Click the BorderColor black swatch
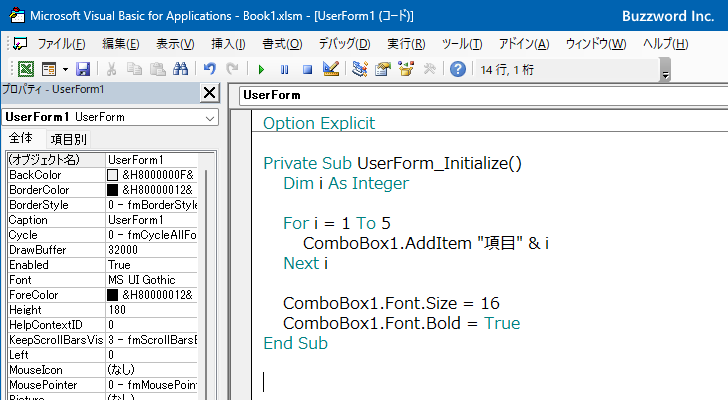 112,190
